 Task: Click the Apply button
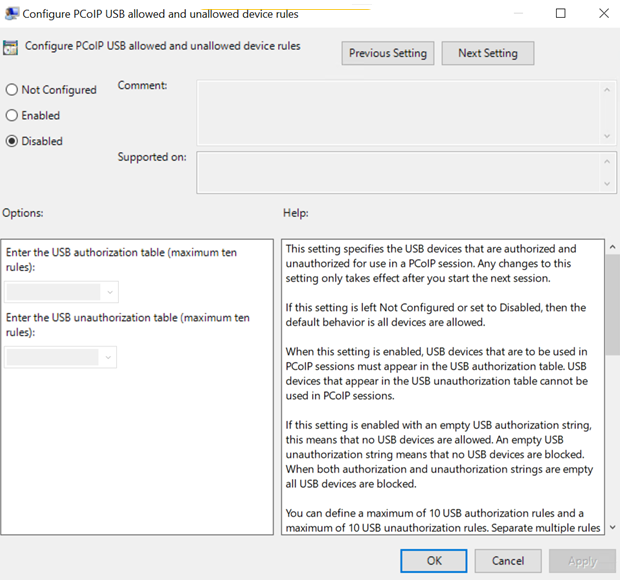coord(582,561)
